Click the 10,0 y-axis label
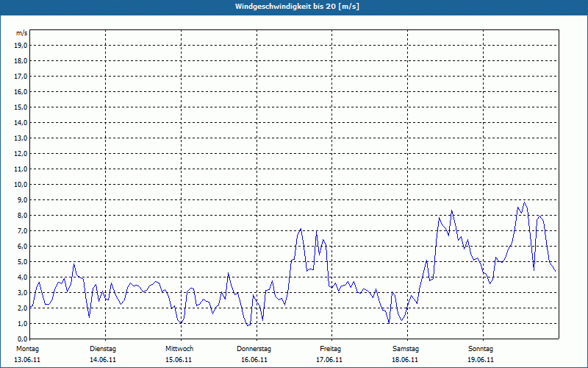588x368 pixels. [x=21, y=185]
